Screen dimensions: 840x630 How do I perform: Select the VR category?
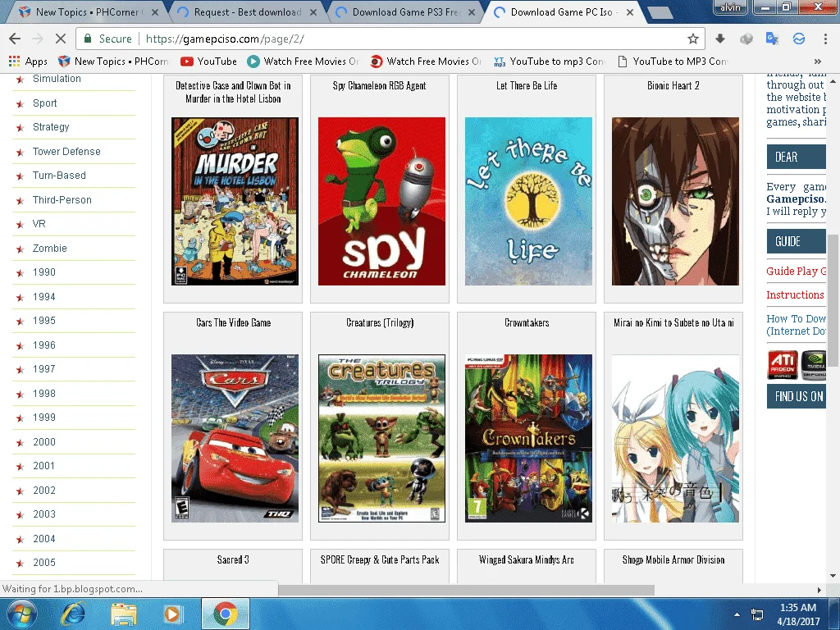39,223
